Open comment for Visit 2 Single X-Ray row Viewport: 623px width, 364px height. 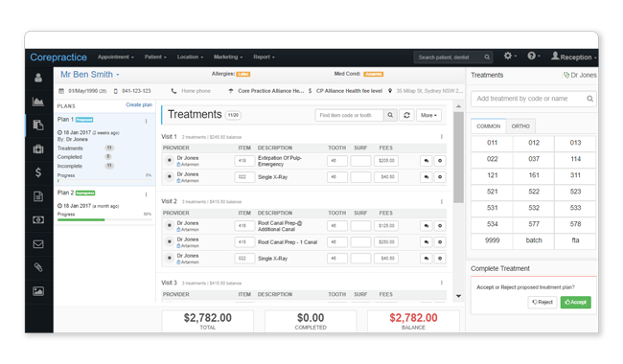tap(427, 259)
